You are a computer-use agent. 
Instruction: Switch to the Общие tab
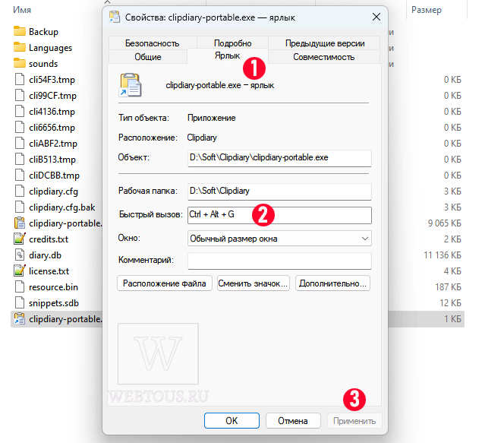coord(148,57)
